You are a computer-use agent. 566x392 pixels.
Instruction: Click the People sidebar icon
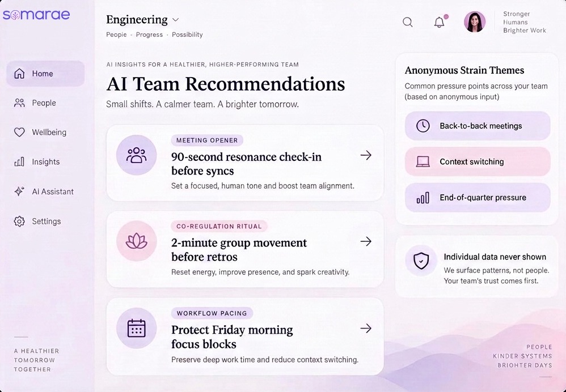[19, 103]
